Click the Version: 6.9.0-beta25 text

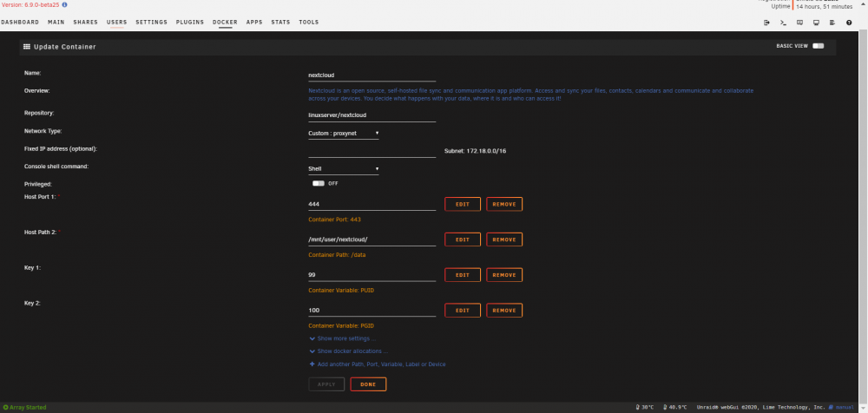point(30,4)
